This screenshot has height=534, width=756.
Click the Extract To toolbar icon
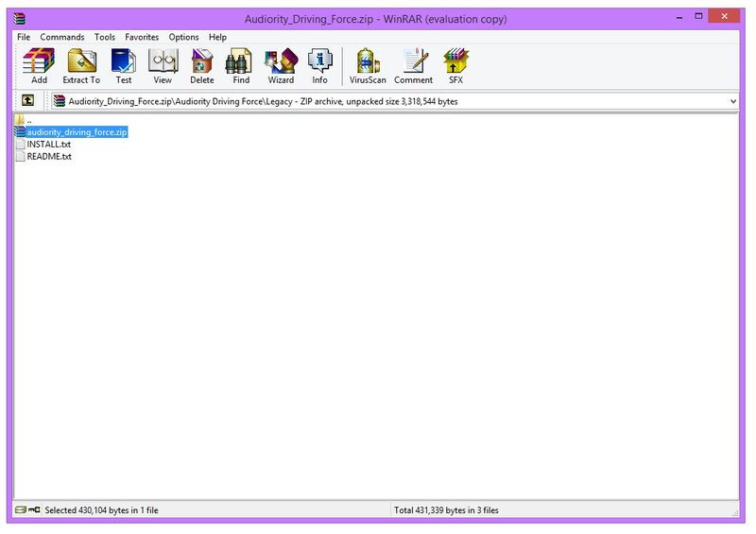81,65
